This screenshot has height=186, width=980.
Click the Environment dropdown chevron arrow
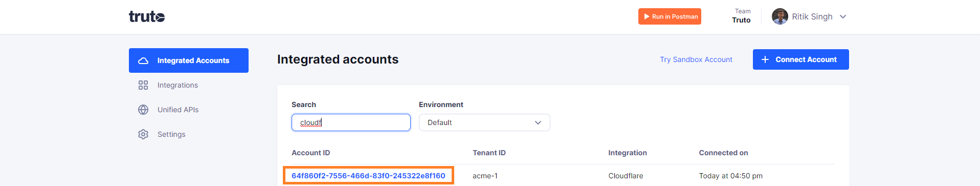point(538,122)
